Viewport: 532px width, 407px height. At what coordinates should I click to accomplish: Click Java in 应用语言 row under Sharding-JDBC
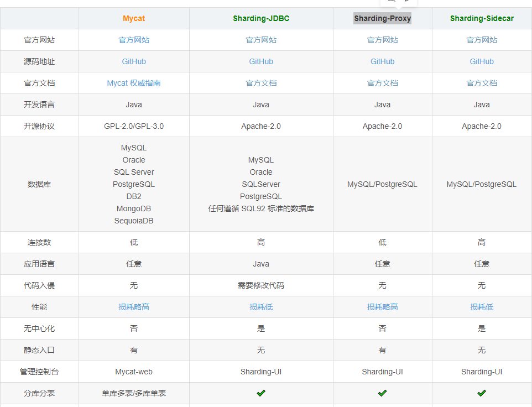[x=261, y=264]
